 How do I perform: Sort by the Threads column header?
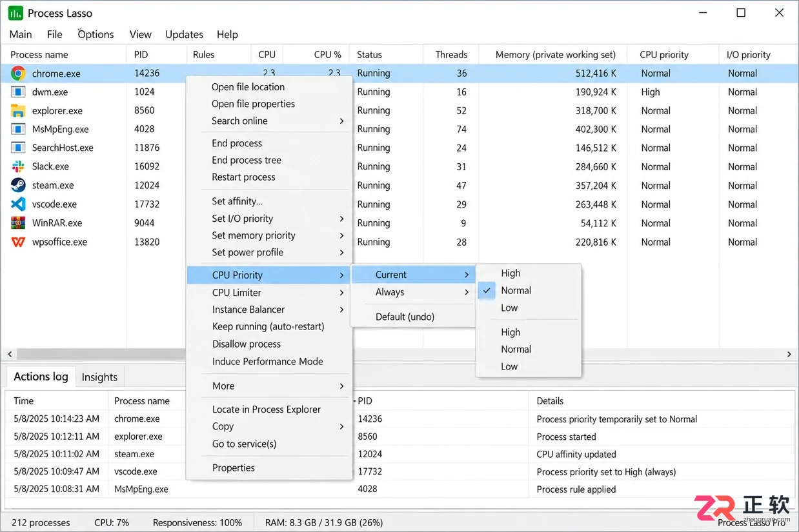[x=451, y=55]
